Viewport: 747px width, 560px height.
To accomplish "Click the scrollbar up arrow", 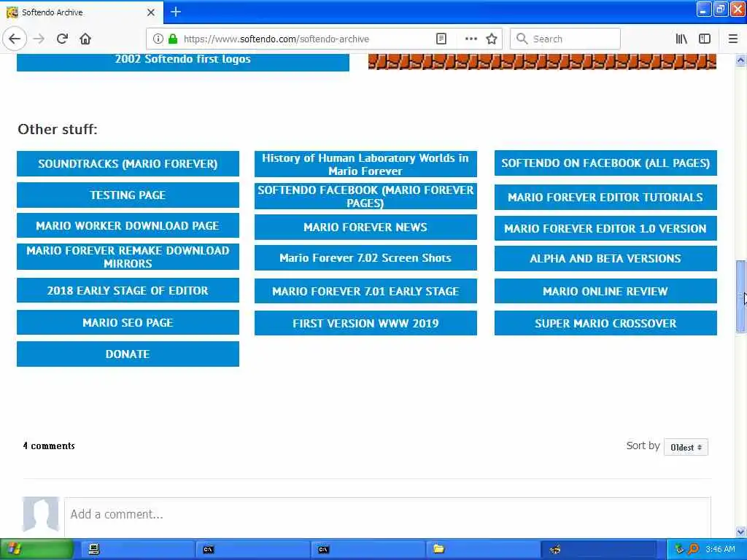I will [740, 61].
